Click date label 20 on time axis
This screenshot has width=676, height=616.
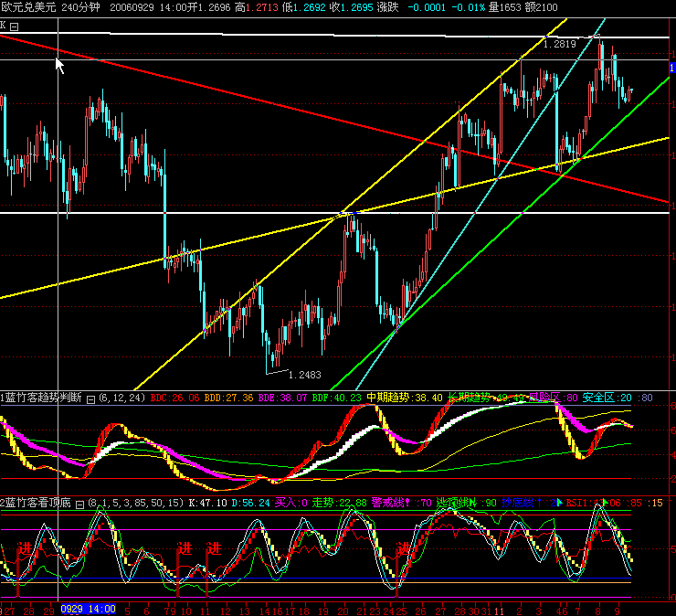tap(343, 611)
